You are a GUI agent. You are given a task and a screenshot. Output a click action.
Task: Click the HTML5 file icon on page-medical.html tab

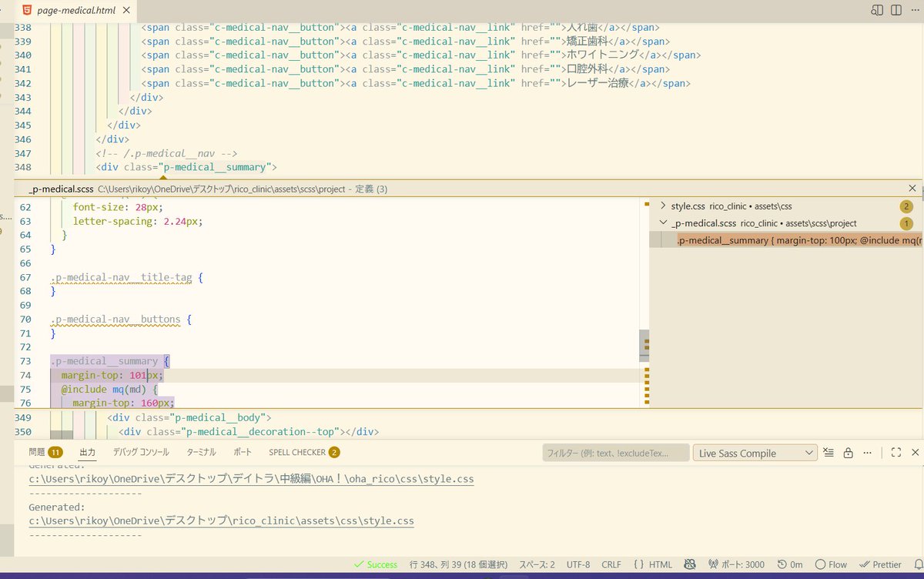pyautogui.click(x=27, y=10)
